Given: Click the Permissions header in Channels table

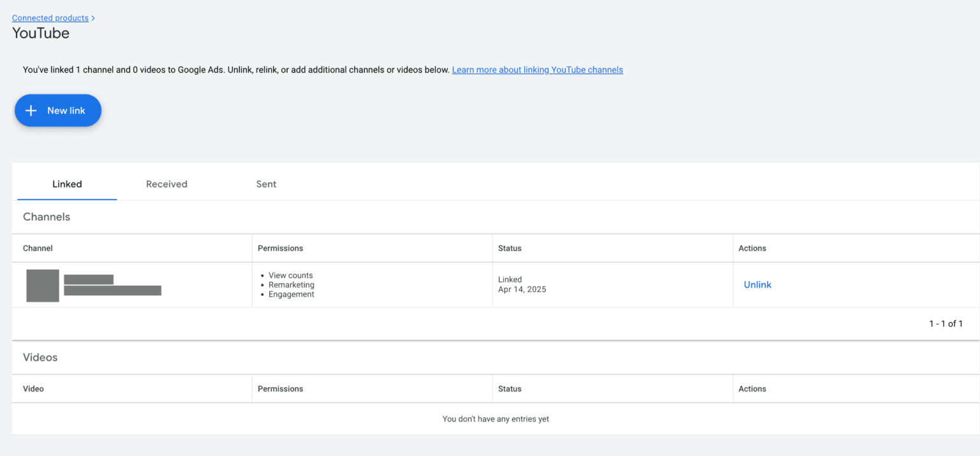Looking at the screenshot, I should click(280, 248).
